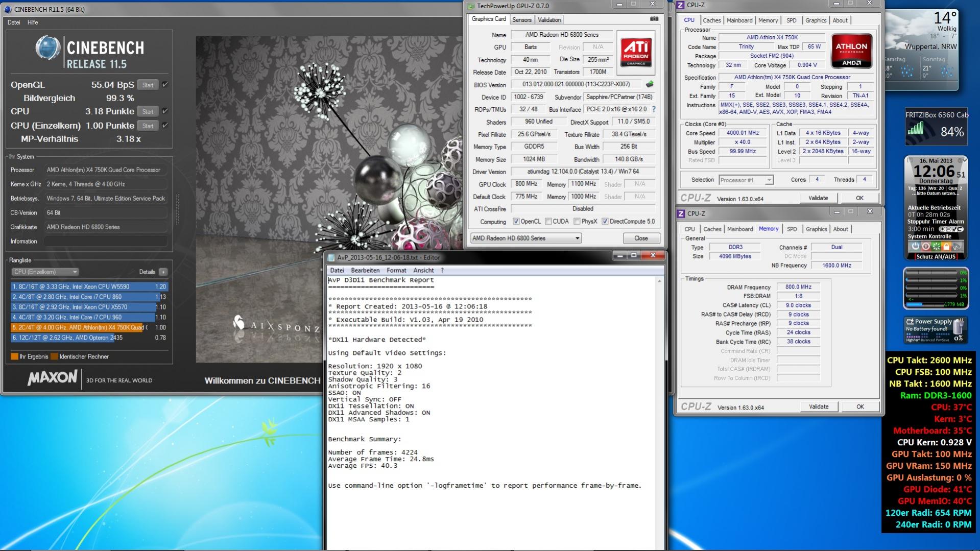Switch to the Validation tab in GPU-Z

coord(549,20)
